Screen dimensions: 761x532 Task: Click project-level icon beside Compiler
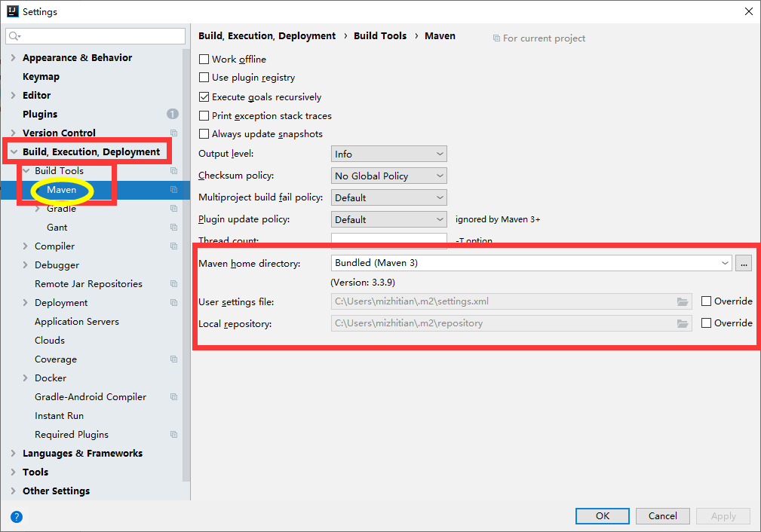(x=173, y=246)
